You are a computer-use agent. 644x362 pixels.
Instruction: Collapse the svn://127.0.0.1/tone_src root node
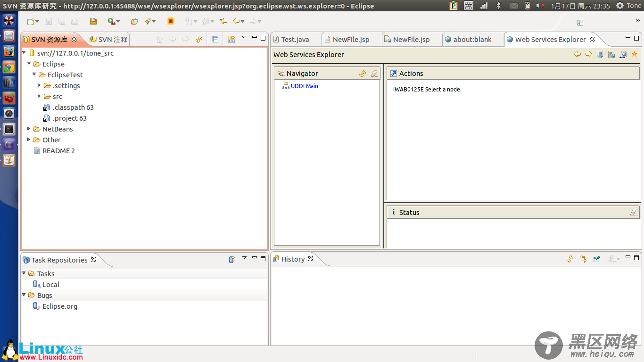click(x=24, y=53)
